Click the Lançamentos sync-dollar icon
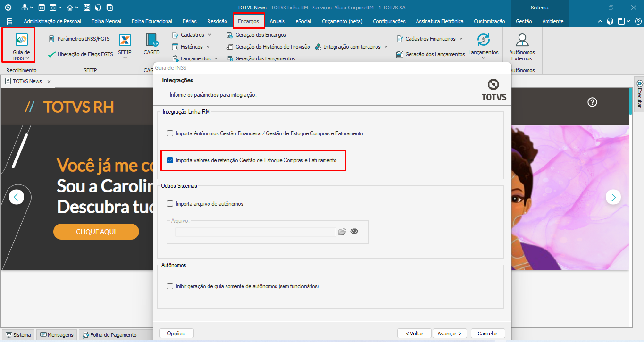The height and width of the screenshot is (342, 644). pyautogui.click(x=483, y=40)
